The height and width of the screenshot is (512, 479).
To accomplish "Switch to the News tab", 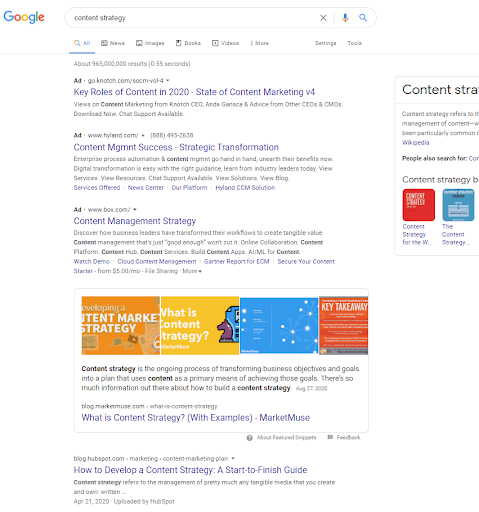I will click(113, 43).
